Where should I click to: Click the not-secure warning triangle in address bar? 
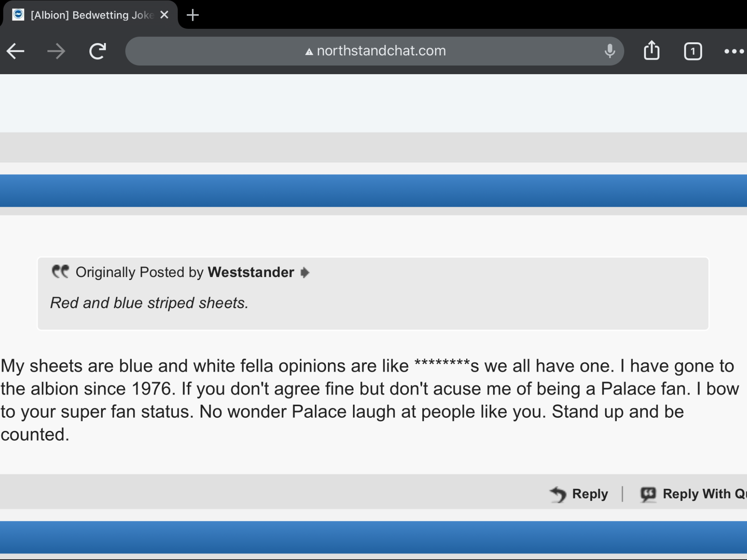[309, 52]
